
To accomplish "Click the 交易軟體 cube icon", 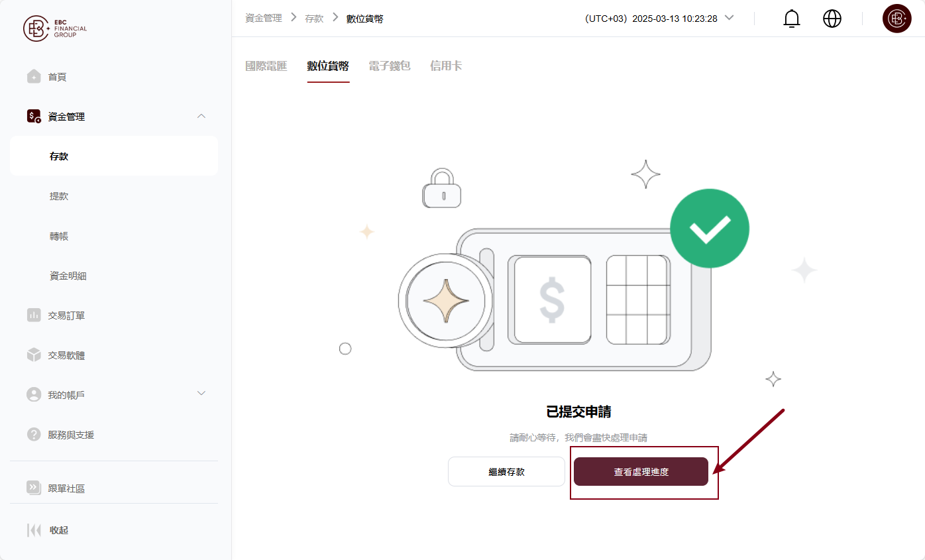I will (34, 355).
